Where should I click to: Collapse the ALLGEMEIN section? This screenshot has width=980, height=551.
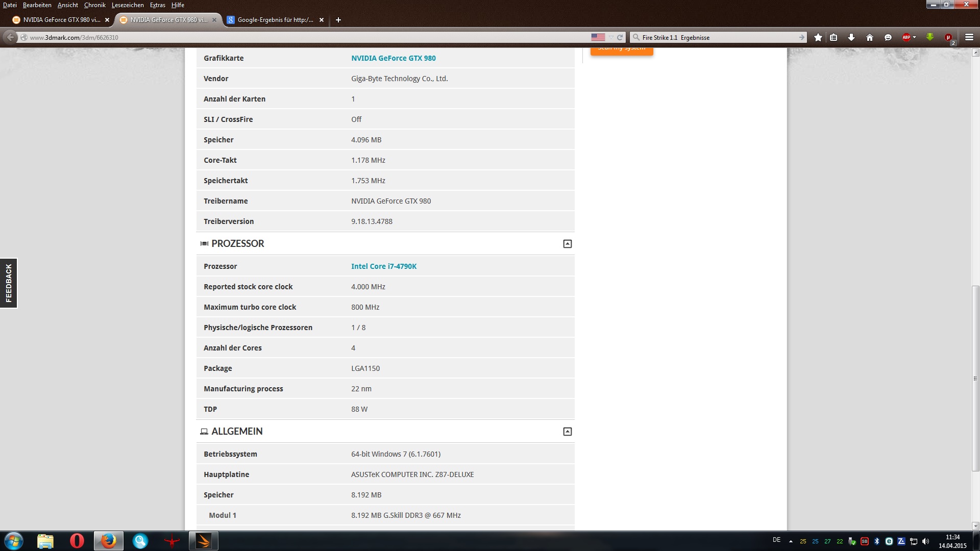point(567,432)
